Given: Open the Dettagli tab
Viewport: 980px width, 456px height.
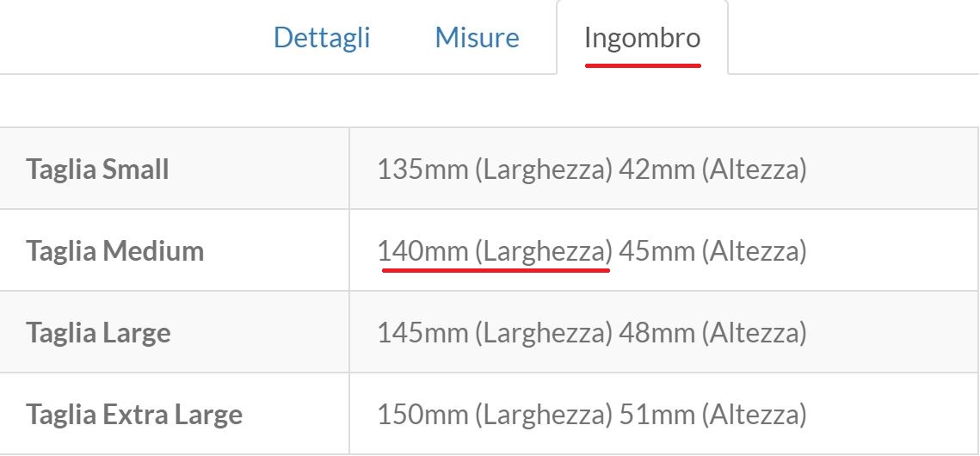Looking at the screenshot, I should tap(322, 38).
